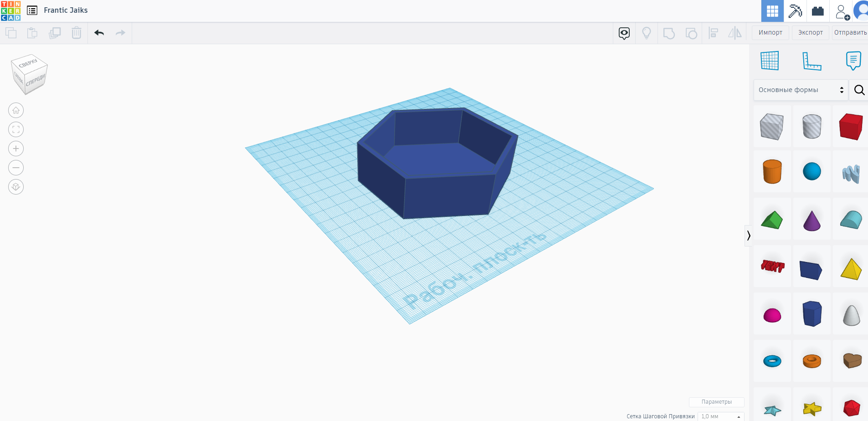868x421 pixels.
Task: Pick the brown Heart shape
Action: pos(852,361)
